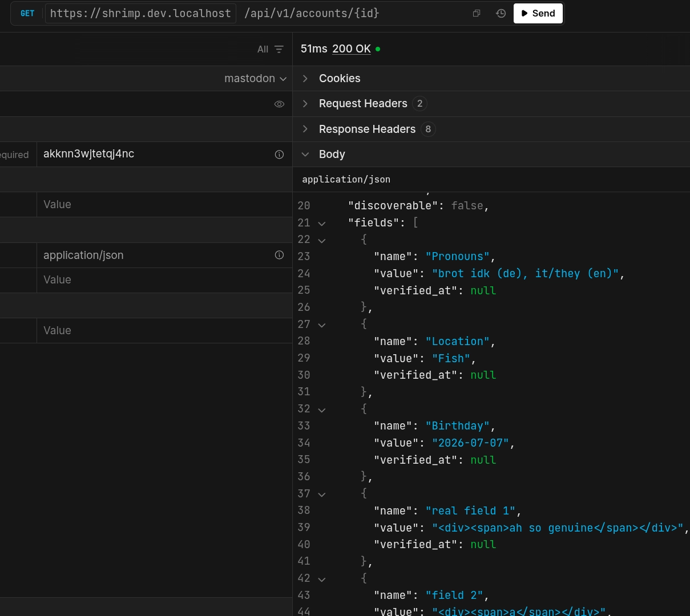Show info for the id parameter
This screenshot has height=616, width=690.
click(279, 154)
